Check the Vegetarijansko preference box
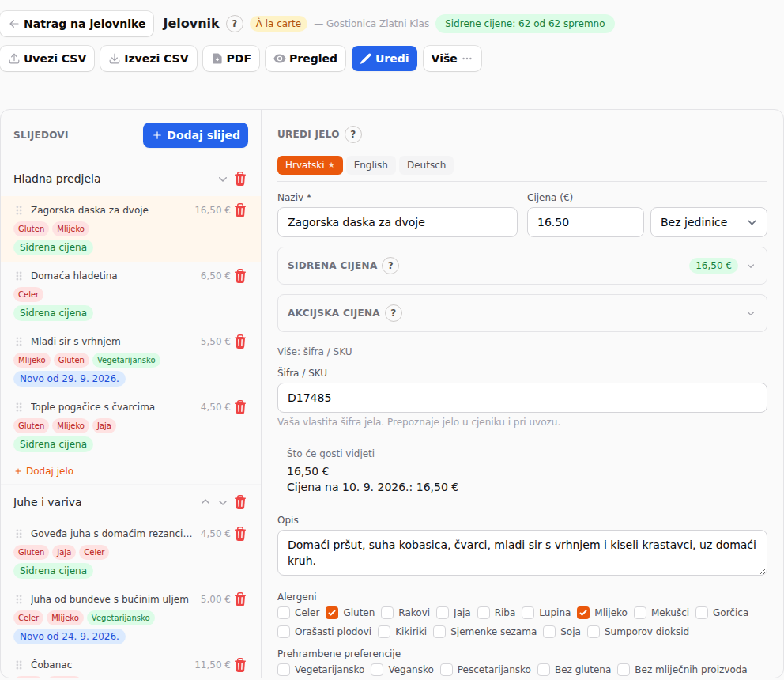The height and width of the screenshot is (680, 784). tap(284, 670)
